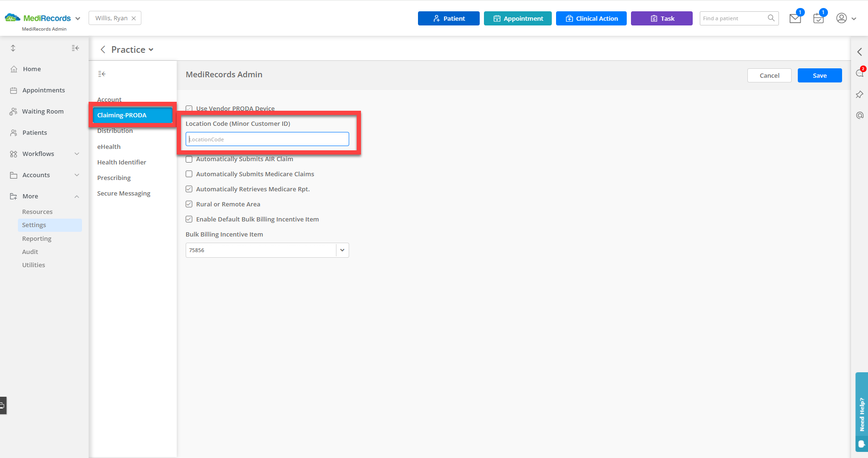
Task: Open Waiting Room
Action: (42, 111)
